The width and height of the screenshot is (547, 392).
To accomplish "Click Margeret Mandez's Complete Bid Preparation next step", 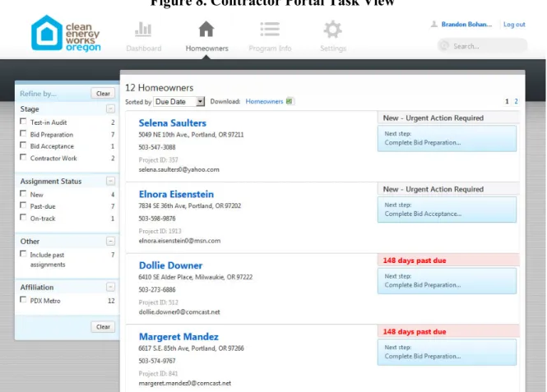I will (447, 352).
